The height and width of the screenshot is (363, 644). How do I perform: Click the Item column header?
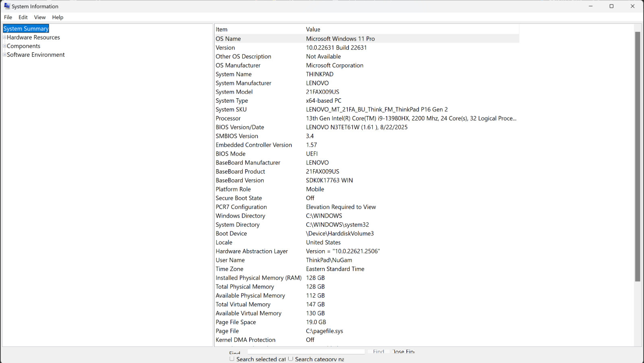click(259, 29)
